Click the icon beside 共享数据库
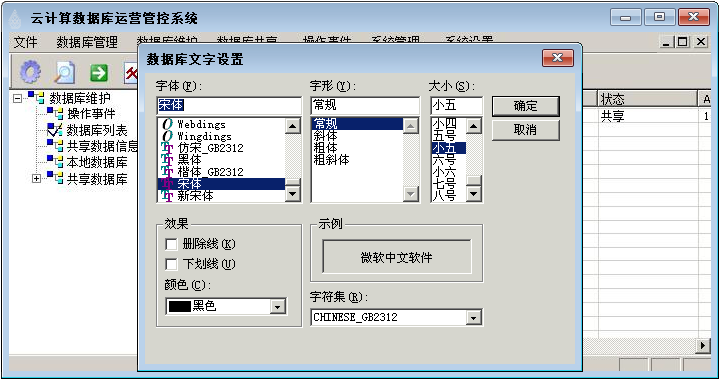Screen dimensions: 720x380 (x=55, y=179)
